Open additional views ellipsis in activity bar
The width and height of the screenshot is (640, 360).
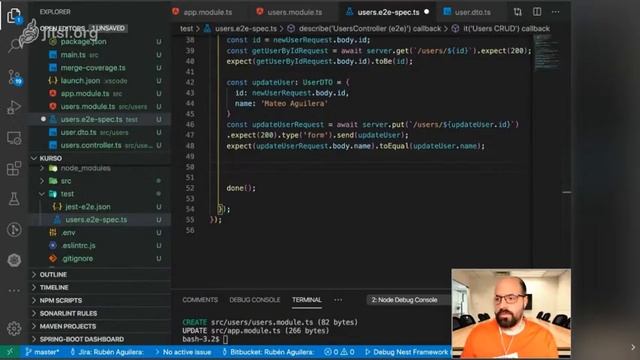pyautogui.click(x=14, y=290)
